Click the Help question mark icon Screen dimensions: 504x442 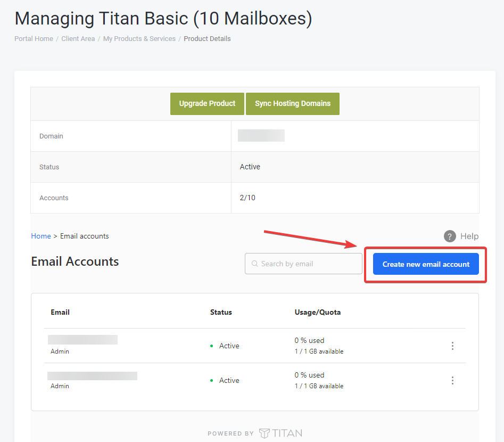click(450, 236)
